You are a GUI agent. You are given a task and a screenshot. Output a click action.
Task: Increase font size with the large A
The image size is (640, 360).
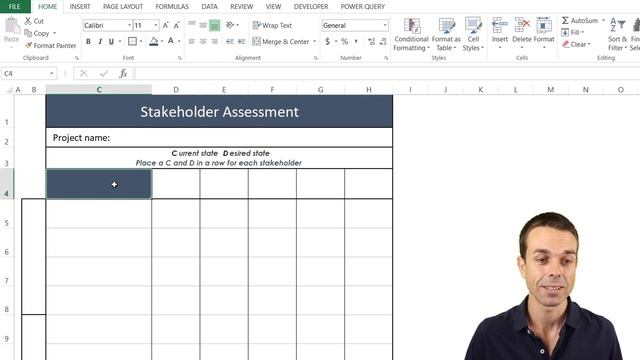[x=165, y=25]
